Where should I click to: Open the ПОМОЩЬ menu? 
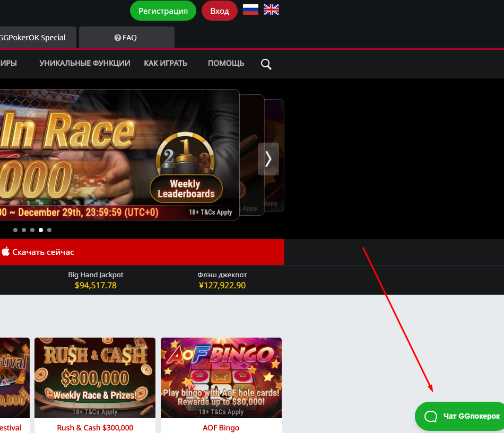[226, 63]
